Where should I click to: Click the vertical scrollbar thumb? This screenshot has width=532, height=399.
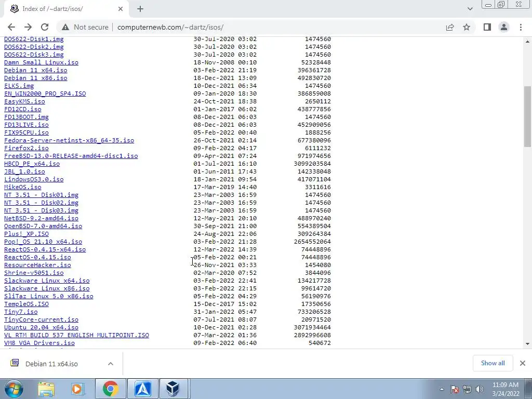527,116
